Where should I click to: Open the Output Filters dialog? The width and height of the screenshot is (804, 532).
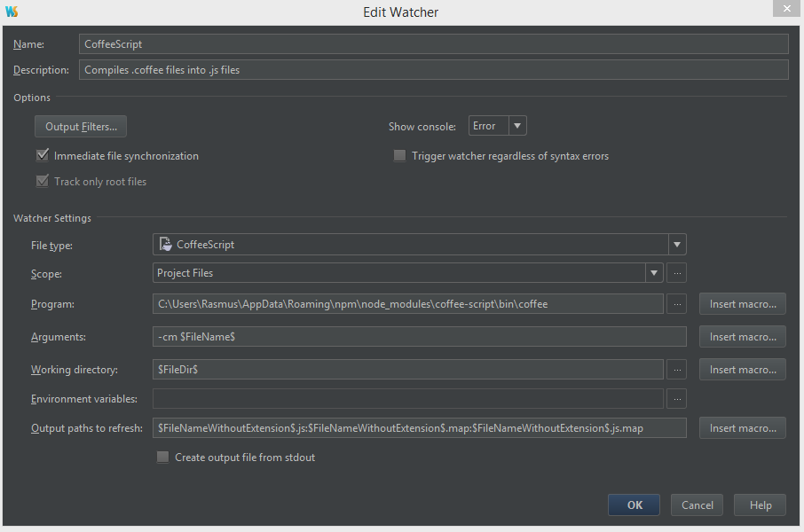pyautogui.click(x=81, y=127)
